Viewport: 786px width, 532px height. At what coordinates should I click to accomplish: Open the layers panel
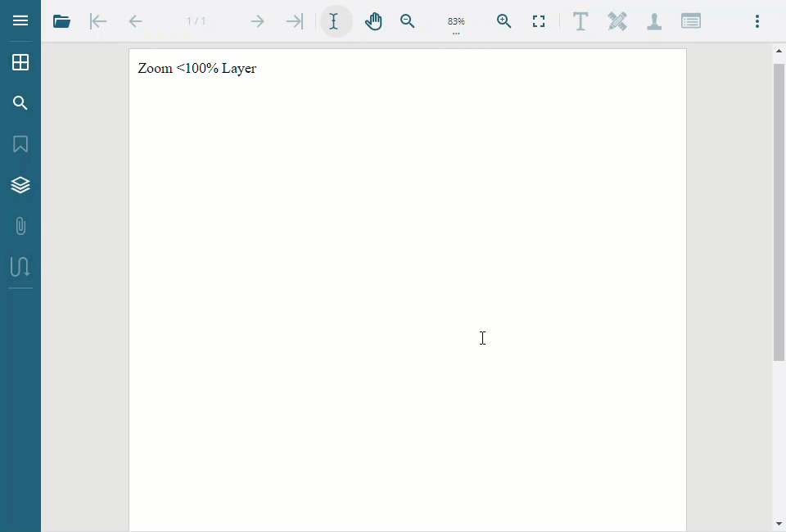point(20,185)
